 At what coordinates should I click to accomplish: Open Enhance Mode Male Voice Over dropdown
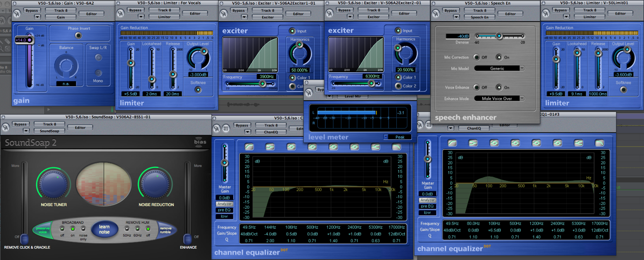[499, 99]
